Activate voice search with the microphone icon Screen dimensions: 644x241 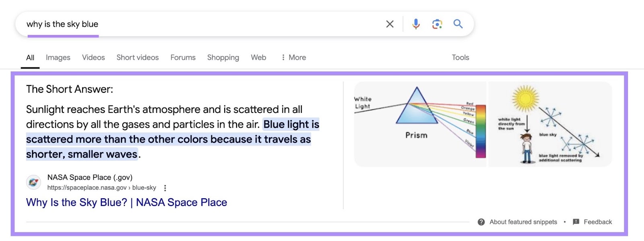[x=416, y=24]
